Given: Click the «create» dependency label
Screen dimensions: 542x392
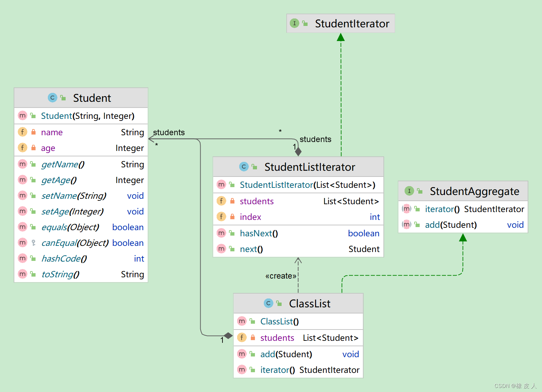Looking at the screenshot, I should click(281, 276).
